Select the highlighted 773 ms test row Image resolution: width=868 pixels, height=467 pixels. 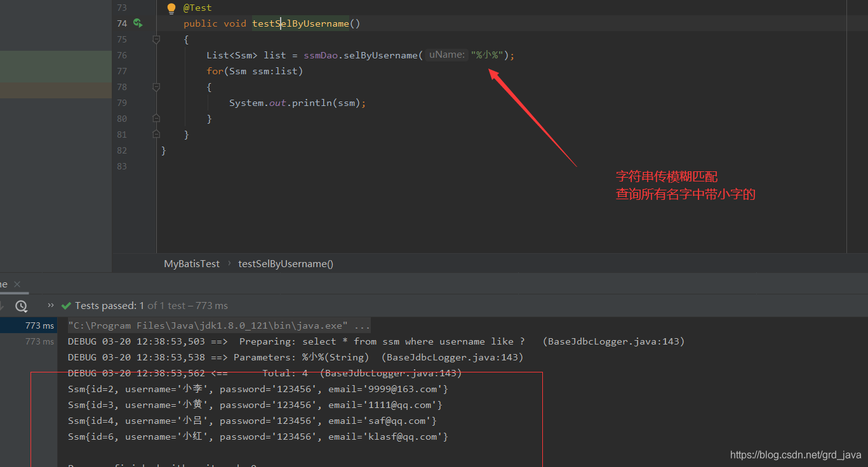coord(29,326)
